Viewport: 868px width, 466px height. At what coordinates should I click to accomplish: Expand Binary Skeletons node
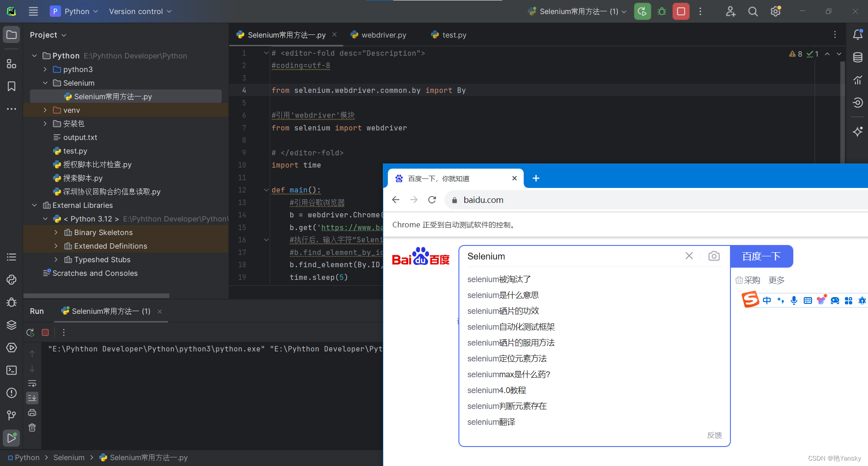coord(56,232)
